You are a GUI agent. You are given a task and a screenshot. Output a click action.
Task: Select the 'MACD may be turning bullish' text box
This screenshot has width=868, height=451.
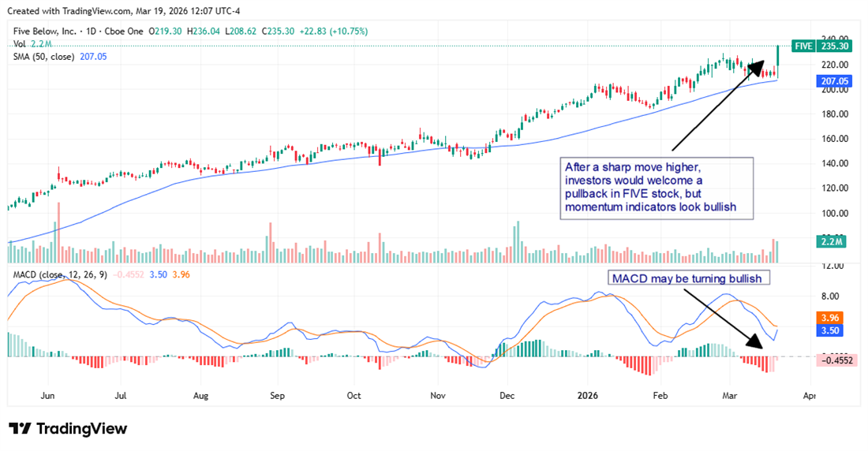point(689,278)
